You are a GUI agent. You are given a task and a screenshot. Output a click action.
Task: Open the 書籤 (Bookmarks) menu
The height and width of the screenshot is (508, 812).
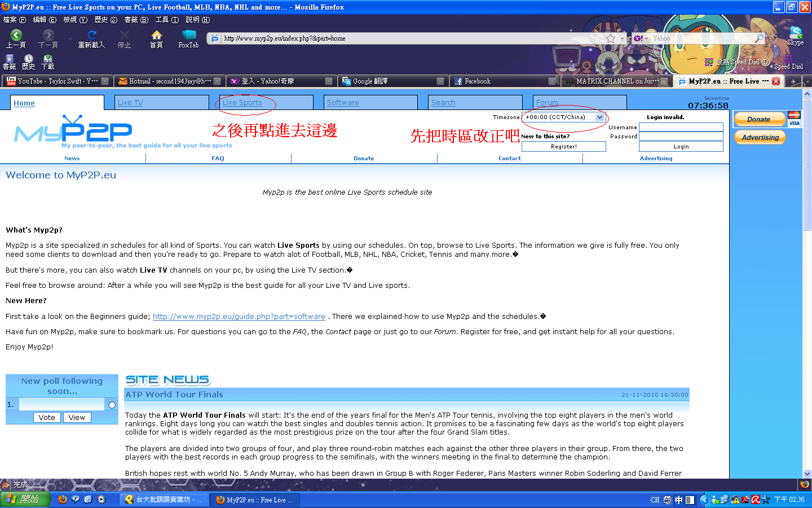coord(136,20)
